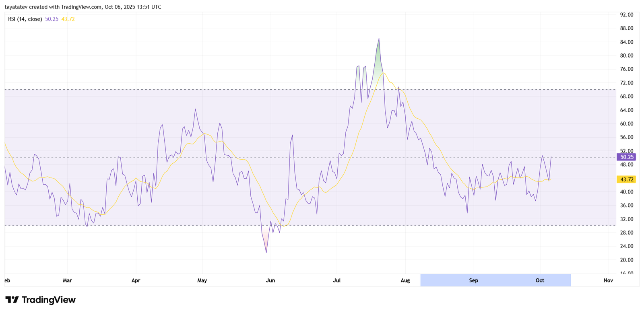Click the 60.00 scale value
This screenshot has height=313, width=644.
(627, 124)
